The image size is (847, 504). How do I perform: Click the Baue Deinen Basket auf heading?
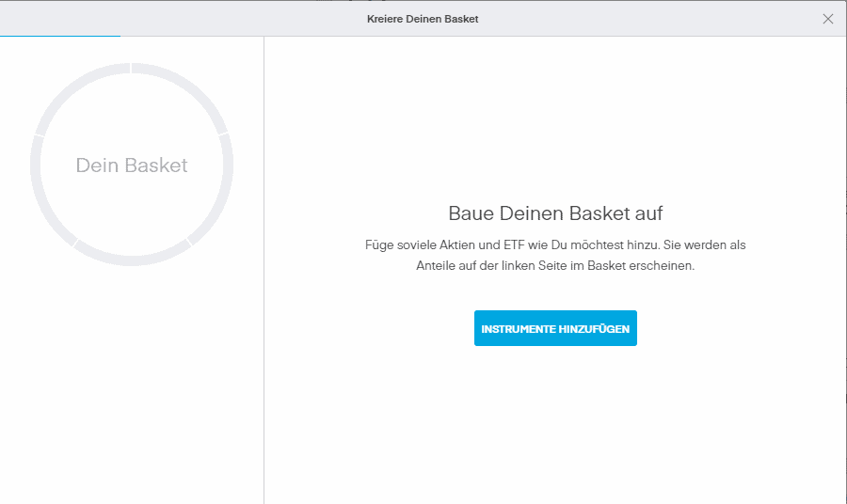click(x=555, y=213)
